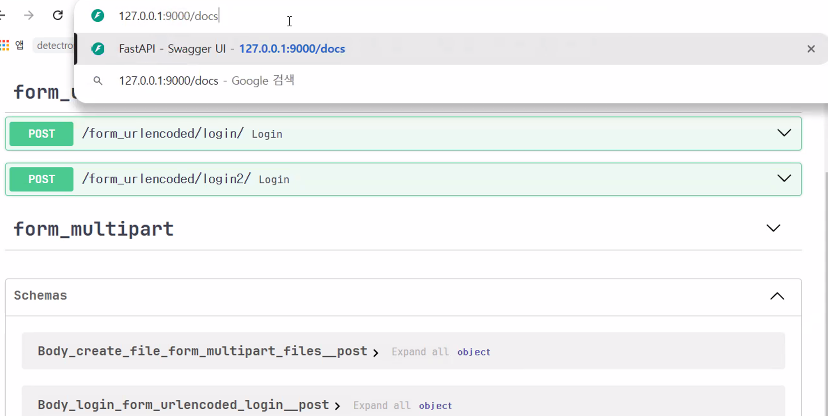This screenshot has height=416, width=828.
Task: Click the POST badge of the login2/ endpoint
Action: point(42,179)
